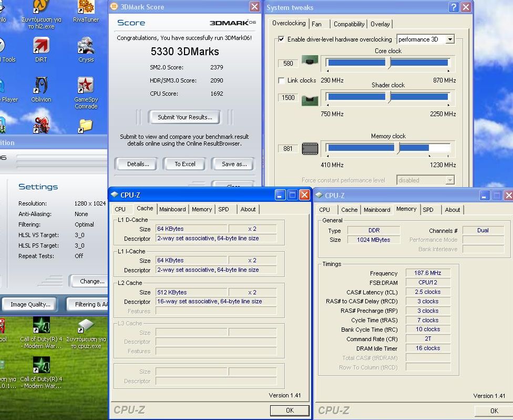Click the core clock value field 580
The image size is (513, 420).
coord(288,63)
